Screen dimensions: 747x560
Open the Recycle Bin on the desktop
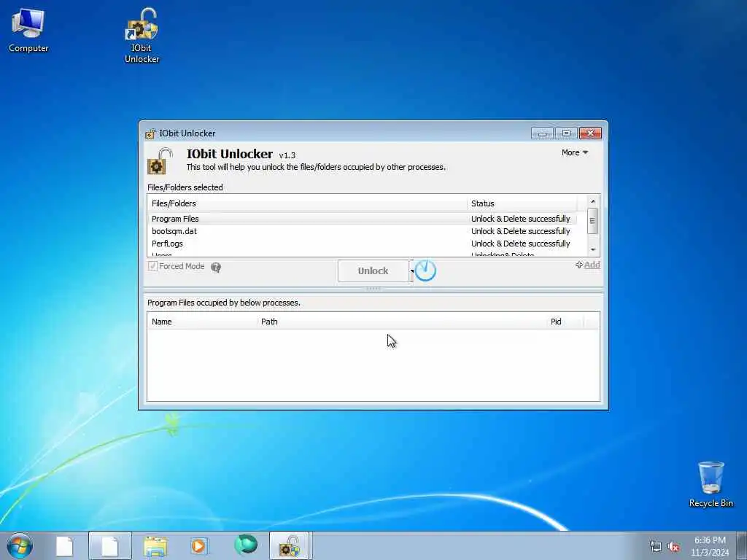pyautogui.click(x=711, y=484)
